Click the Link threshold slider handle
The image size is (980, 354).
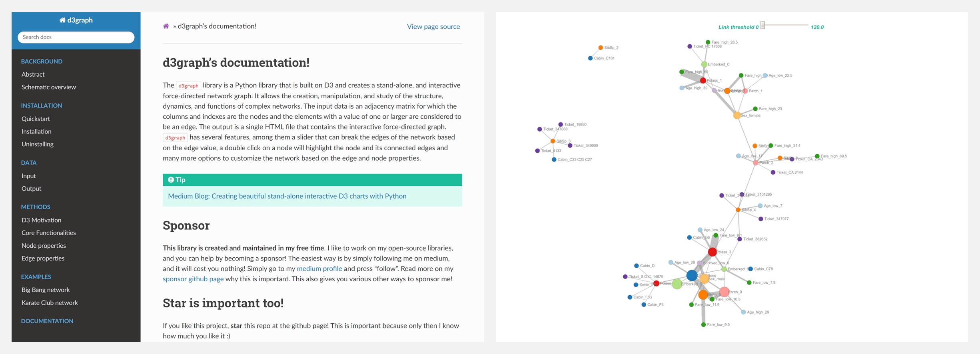tap(763, 25)
